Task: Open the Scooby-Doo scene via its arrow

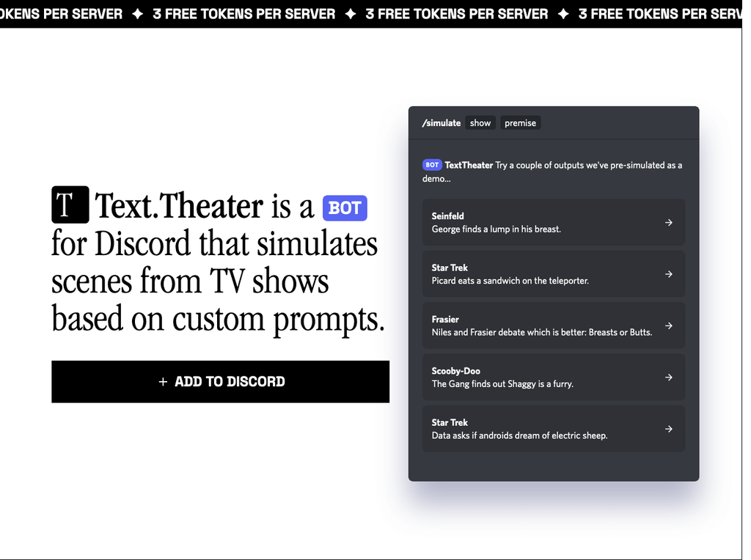Action: coord(668,377)
